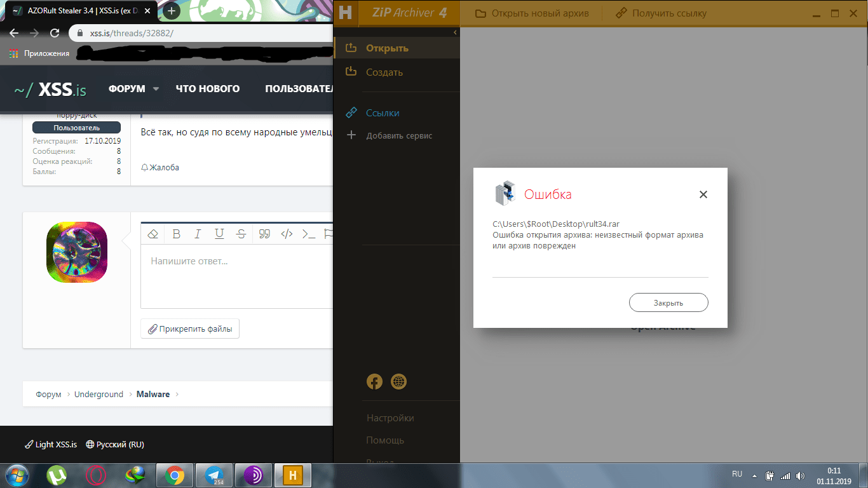The height and width of the screenshot is (488, 868).
Task: Click the Напишите ответ reply text field
Action: point(237,276)
